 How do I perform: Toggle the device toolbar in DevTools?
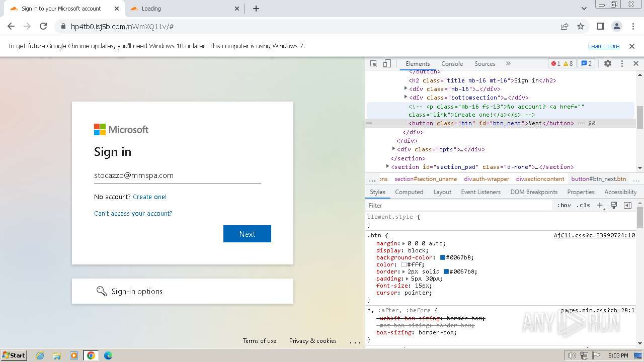click(387, 63)
